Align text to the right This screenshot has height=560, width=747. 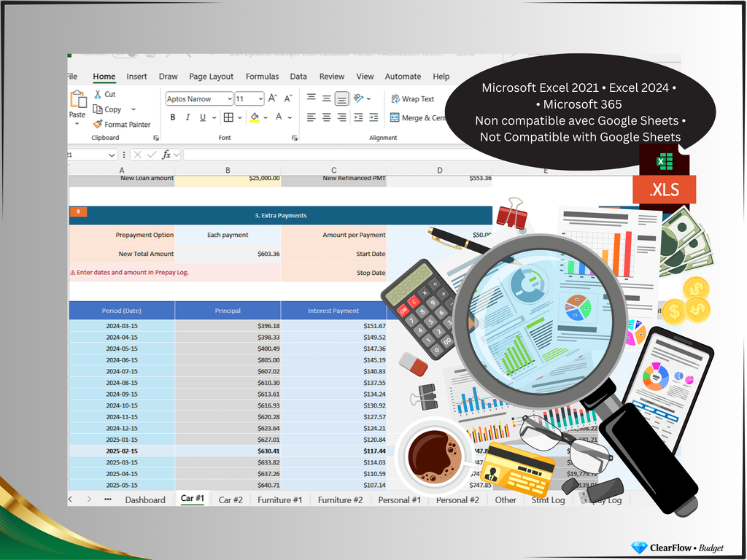[341, 117]
